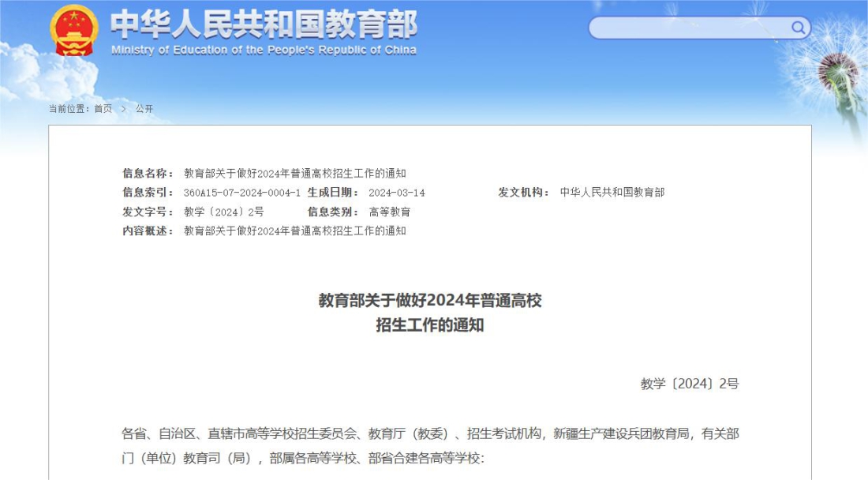Click the 生成日期 label
Image resolution: width=868 pixels, height=480 pixels.
click(x=333, y=192)
